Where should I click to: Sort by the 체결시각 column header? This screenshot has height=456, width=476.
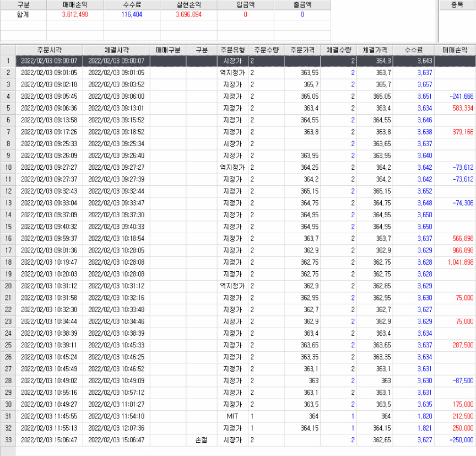point(116,50)
